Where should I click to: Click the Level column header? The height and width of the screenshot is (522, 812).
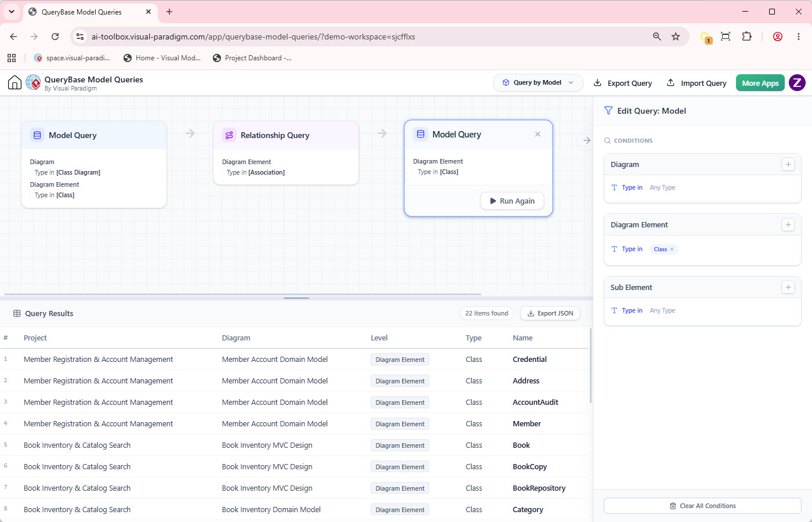point(379,338)
